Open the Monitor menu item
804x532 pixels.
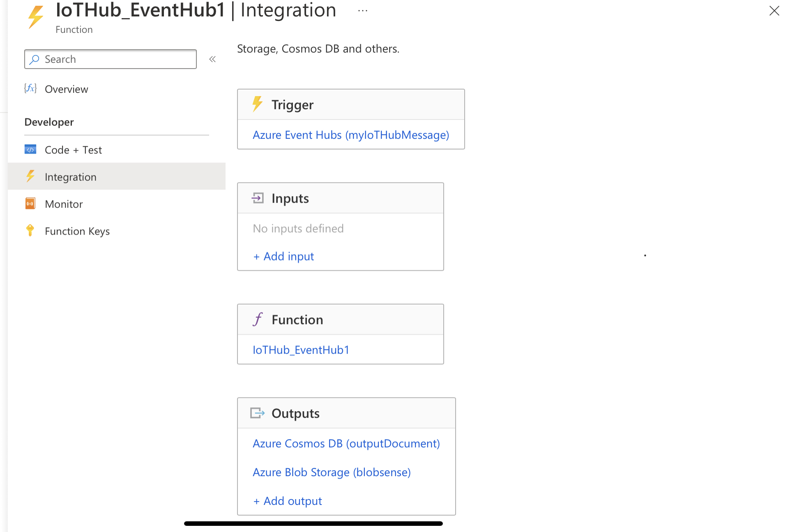coord(64,204)
